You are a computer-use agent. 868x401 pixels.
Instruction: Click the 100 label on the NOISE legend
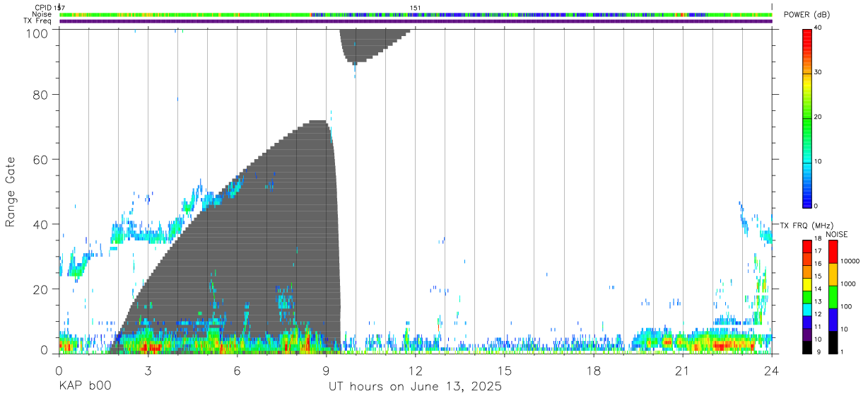845,306
